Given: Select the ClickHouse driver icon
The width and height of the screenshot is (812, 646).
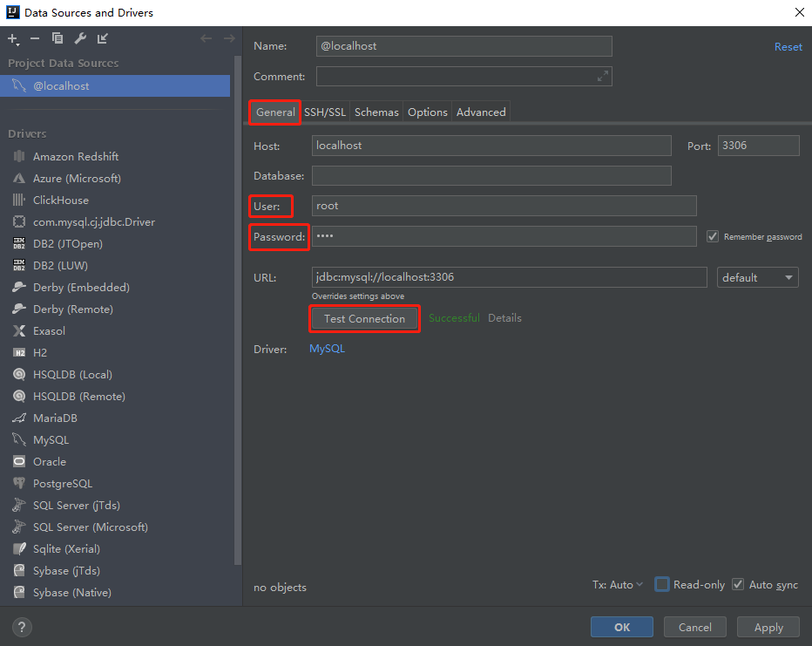Looking at the screenshot, I should 19,200.
